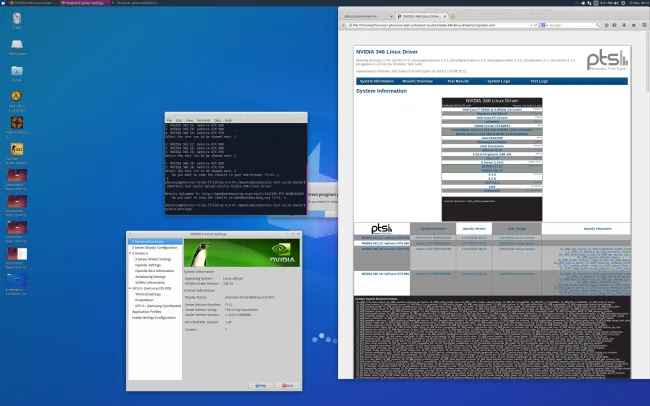Go to the Firefox home page icon

(633, 25)
